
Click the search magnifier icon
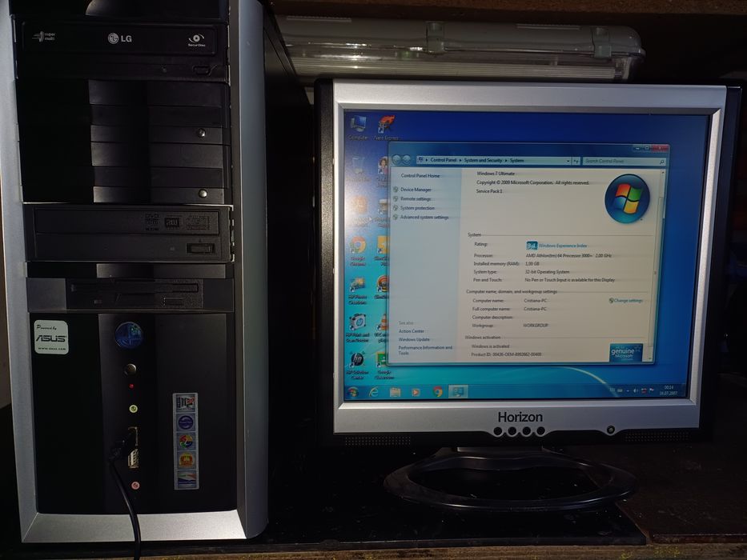[661, 162]
